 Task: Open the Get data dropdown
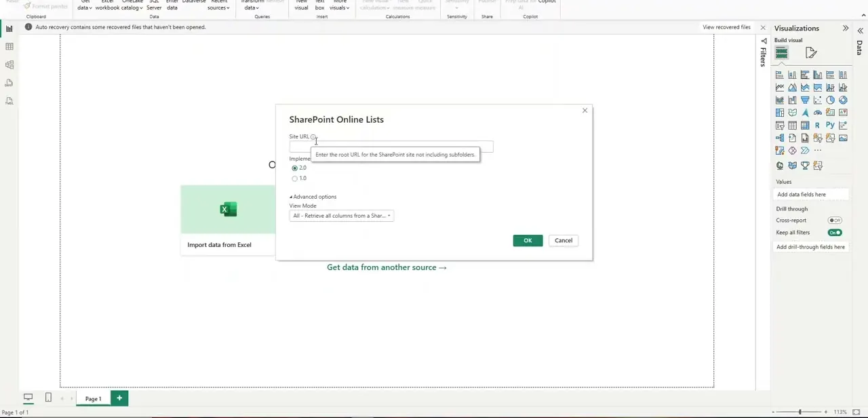click(84, 5)
